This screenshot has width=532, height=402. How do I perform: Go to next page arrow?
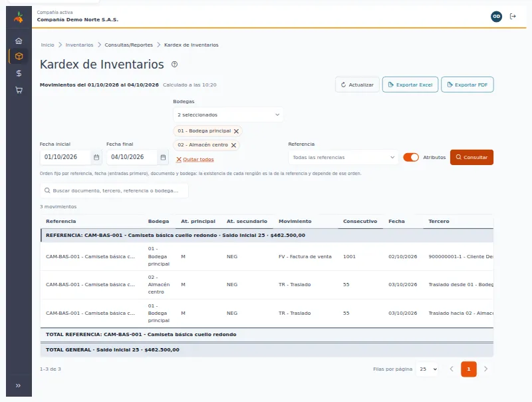click(x=486, y=369)
